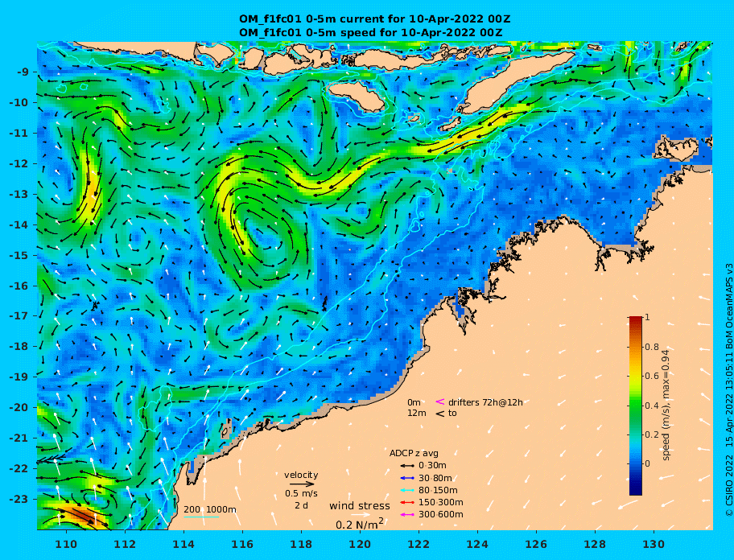Click latitude axis label -20
Image resolution: width=734 pixels, height=560 pixels.
[x=19, y=407]
